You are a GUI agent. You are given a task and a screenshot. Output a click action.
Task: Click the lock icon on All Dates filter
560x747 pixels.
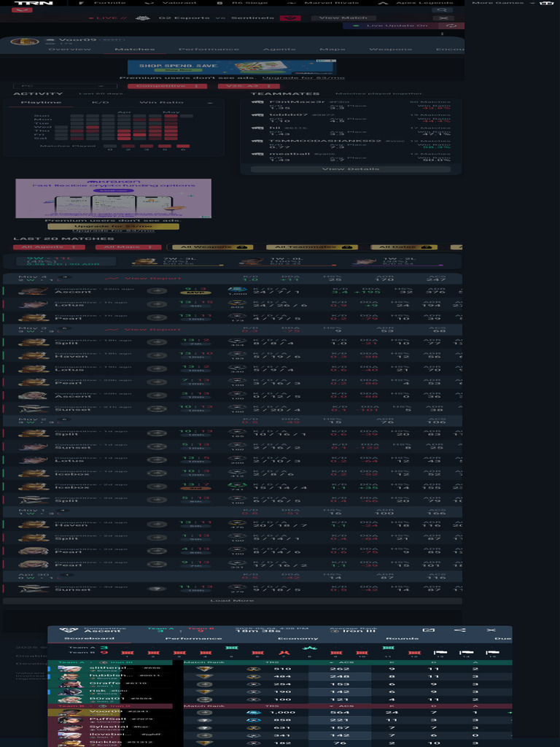pos(426,247)
